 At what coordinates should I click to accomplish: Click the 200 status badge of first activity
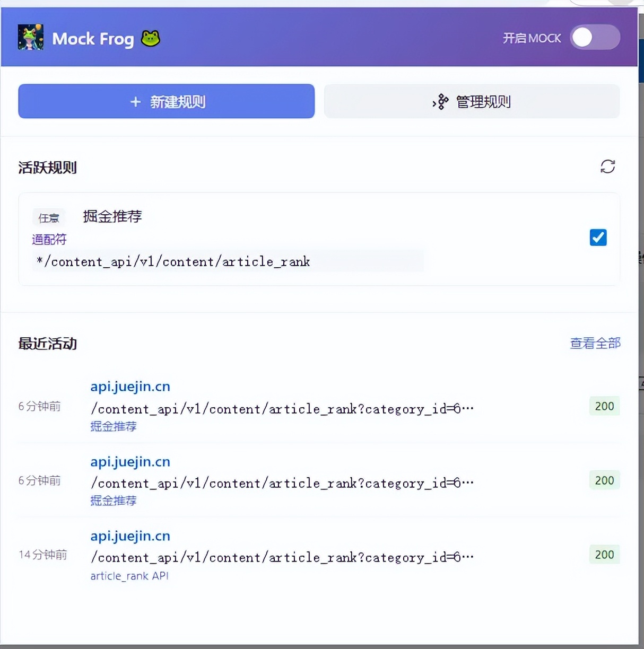(x=604, y=406)
